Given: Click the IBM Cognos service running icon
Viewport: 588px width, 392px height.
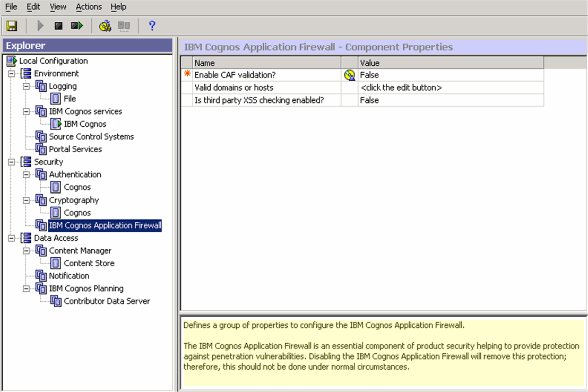Looking at the screenshot, I should click(56, 124).
